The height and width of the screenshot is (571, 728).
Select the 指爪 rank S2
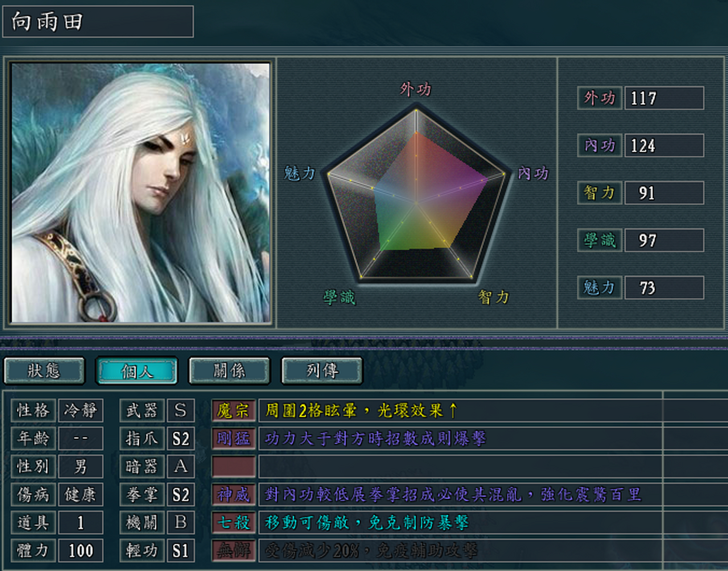(x=181, y=439)
